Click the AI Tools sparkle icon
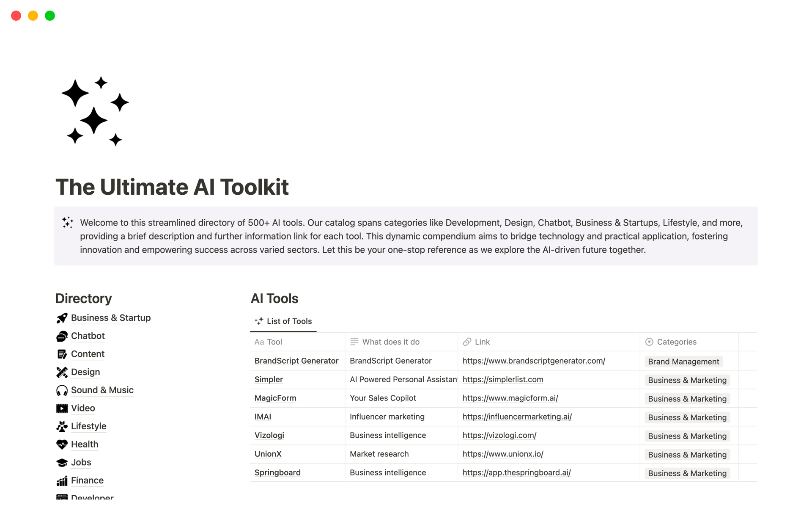 click(259, 321)
